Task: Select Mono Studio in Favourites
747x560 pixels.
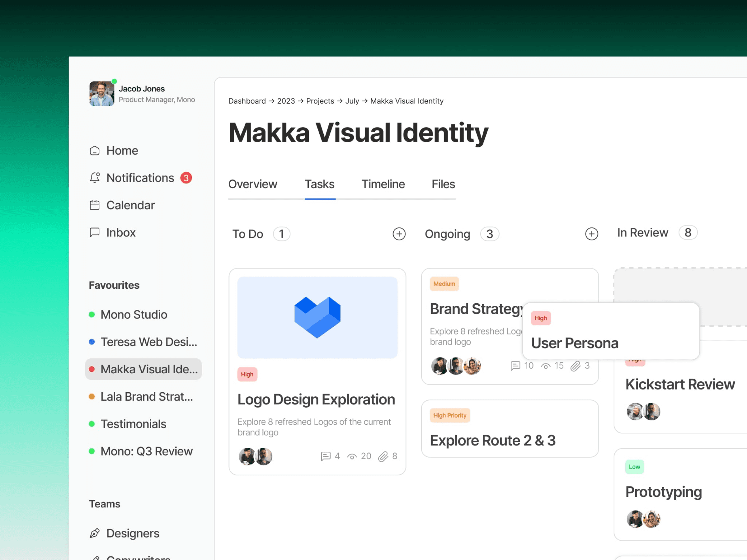Action: point(134,315)
